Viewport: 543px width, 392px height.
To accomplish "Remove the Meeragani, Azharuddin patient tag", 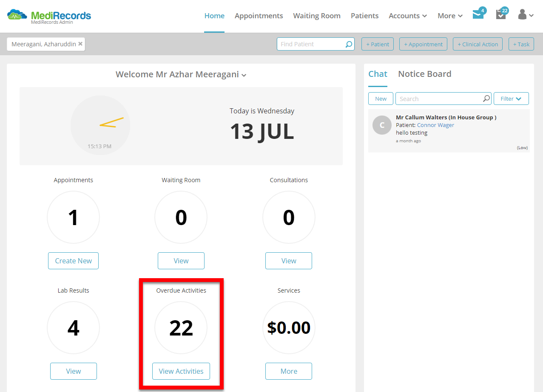I will [80, 44].
